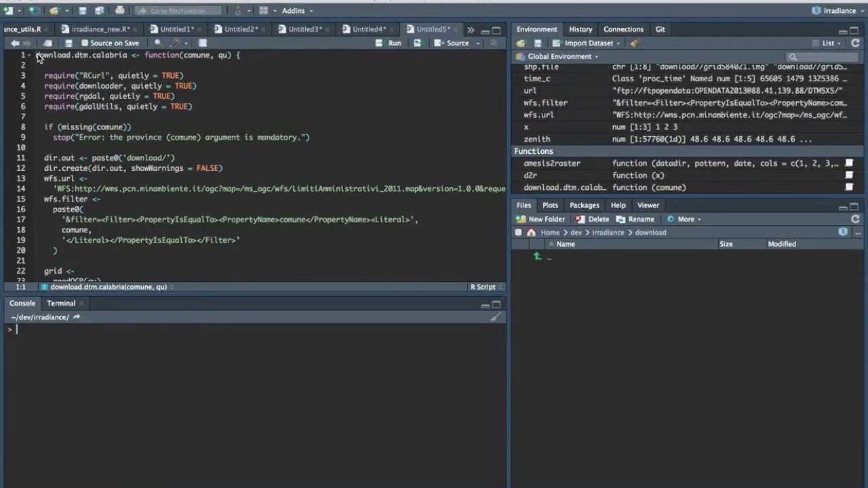The image size is (868, 488).
Task: Click load workspace icon in Environment pane
Action: click(521, 43)
